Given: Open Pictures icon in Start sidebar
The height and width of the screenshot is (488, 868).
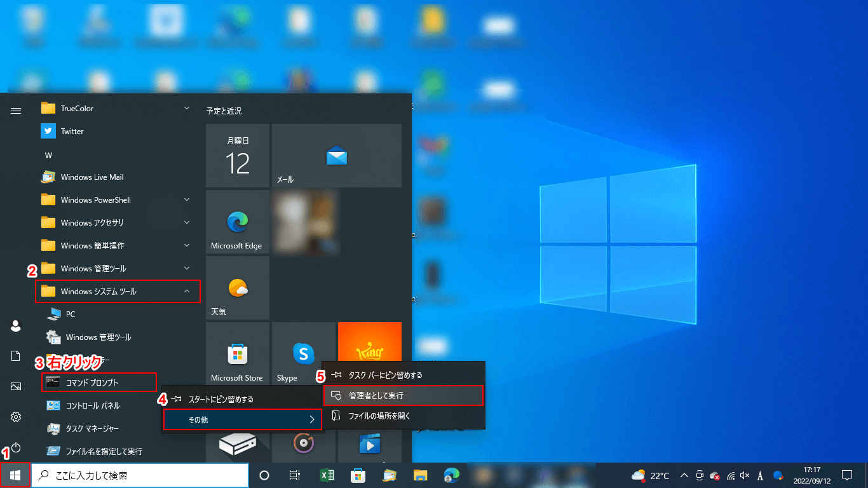Looking at the screenshot, I should [16, 386].
